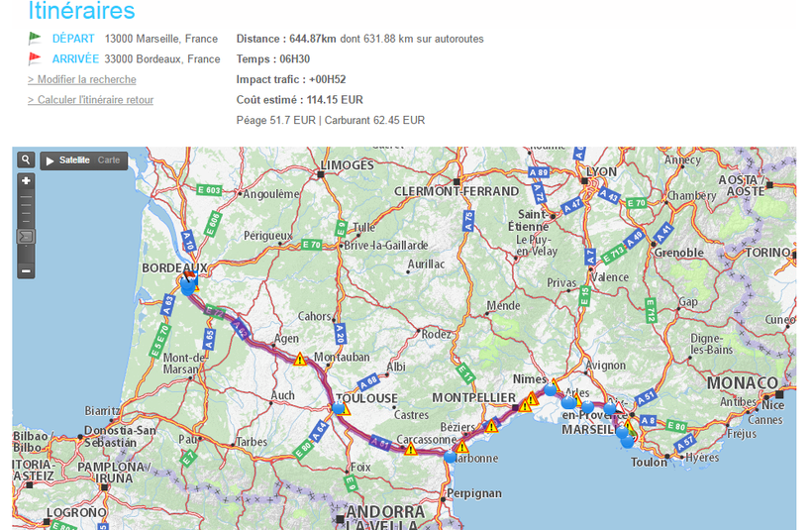Open the 'Modifier la recherche' link
The height and width of the screenshot is (530, 812).
(x=82, y=79)
